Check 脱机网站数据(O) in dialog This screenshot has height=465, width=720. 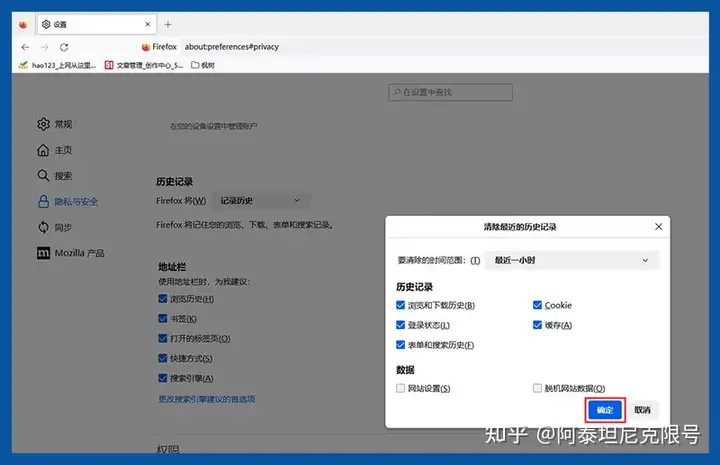click(537, 388)
